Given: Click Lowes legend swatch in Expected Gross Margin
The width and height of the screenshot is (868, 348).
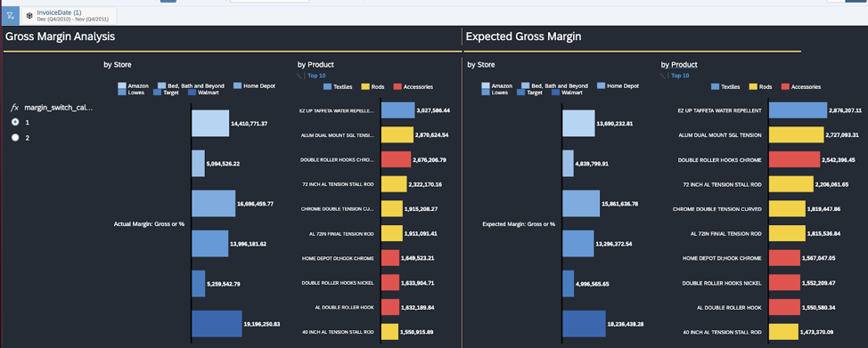Looking at the screenshot, I should pos(486,93).
